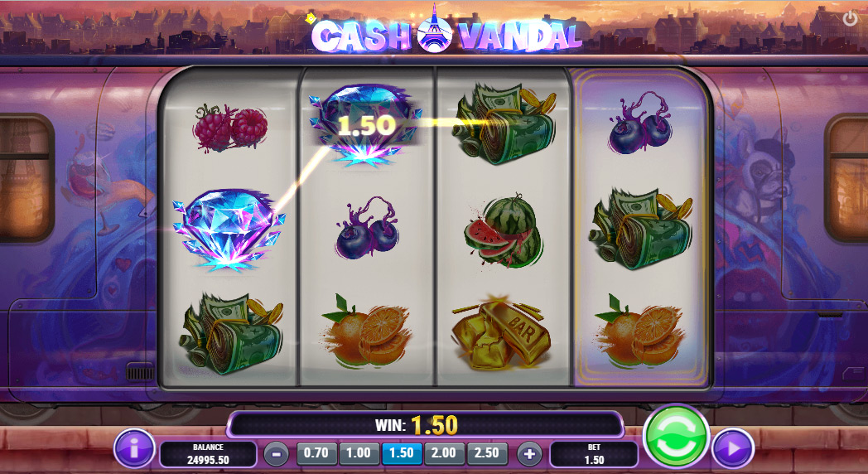This screenshot has height=474, width=868.
Task: Click the raspberry symbol on reel one
Action: (230, 128)
